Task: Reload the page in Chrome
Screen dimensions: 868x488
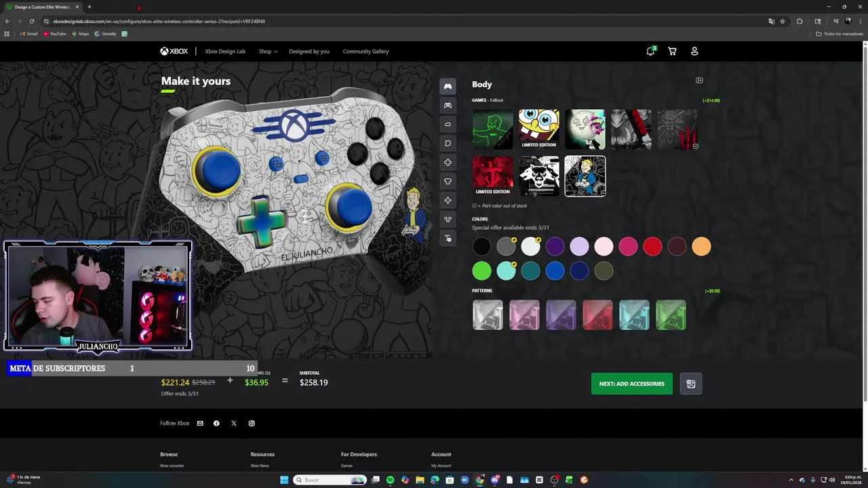Action: 31,21
